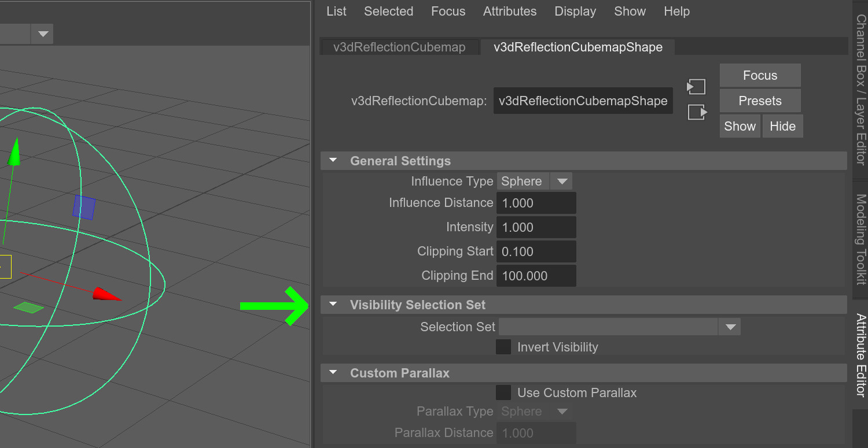868x448 pixels.
Task: Open the List menu
Action: [336, 11]
